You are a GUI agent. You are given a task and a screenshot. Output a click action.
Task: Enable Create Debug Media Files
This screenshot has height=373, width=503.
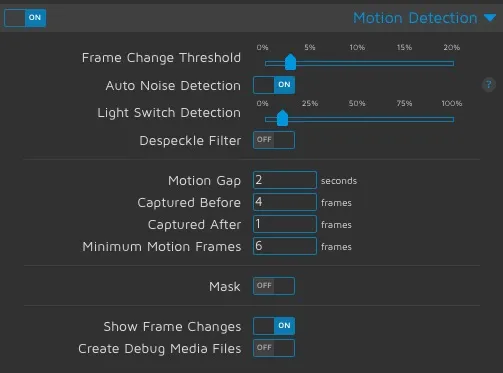point(274,348)
